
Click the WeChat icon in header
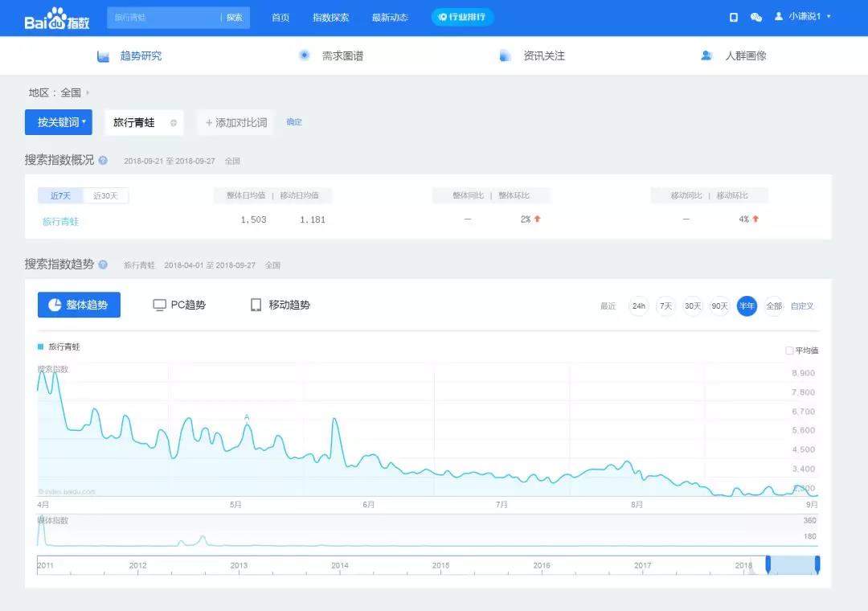tap(755, 17)
